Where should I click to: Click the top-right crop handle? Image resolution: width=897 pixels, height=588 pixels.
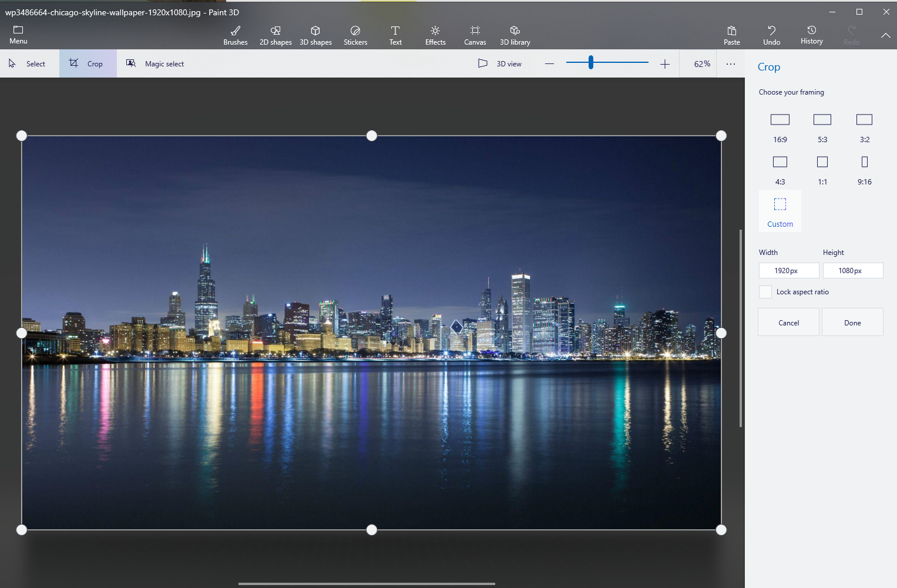point(721,136)
